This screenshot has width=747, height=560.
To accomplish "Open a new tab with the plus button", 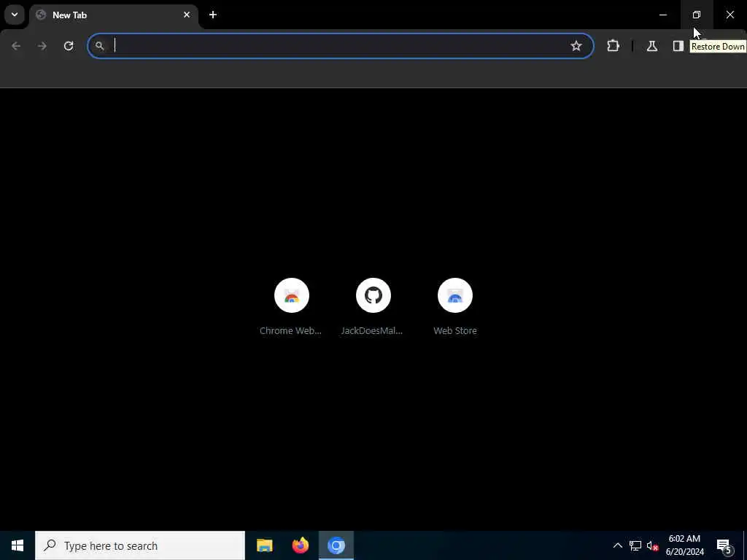I will (x=213, y=15).
